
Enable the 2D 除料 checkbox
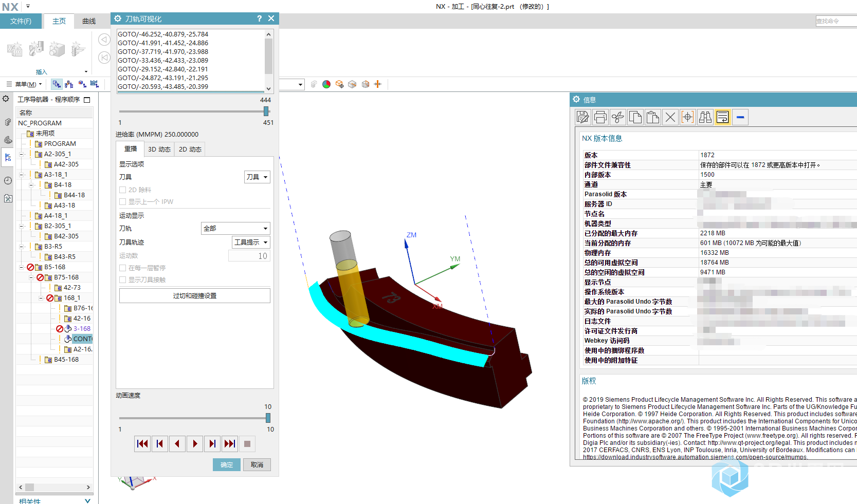tap(123, 190)
